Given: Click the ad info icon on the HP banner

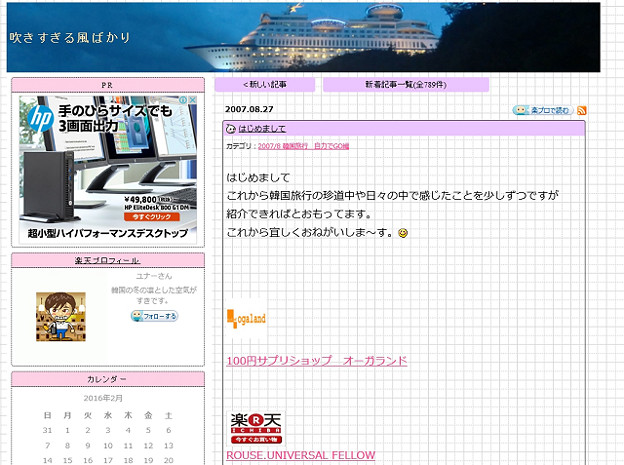Looking at the screenshot, I should 183,100.
